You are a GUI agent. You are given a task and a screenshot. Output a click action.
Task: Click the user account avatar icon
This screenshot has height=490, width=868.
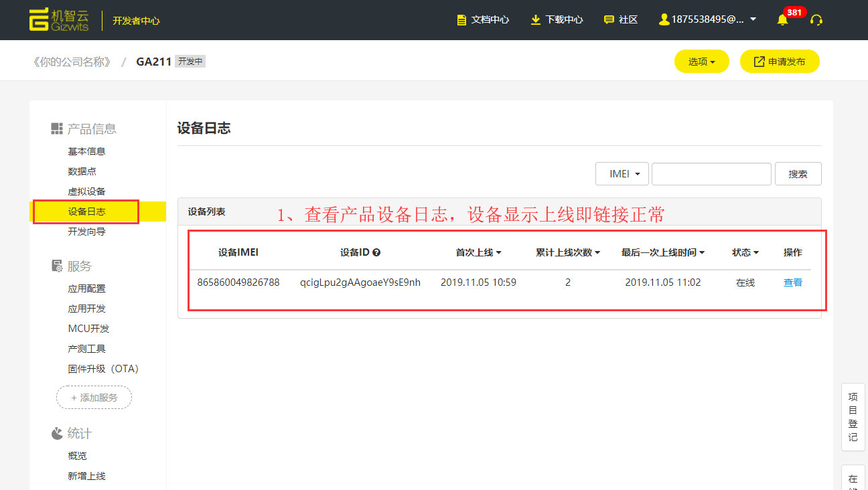[664, 20]
